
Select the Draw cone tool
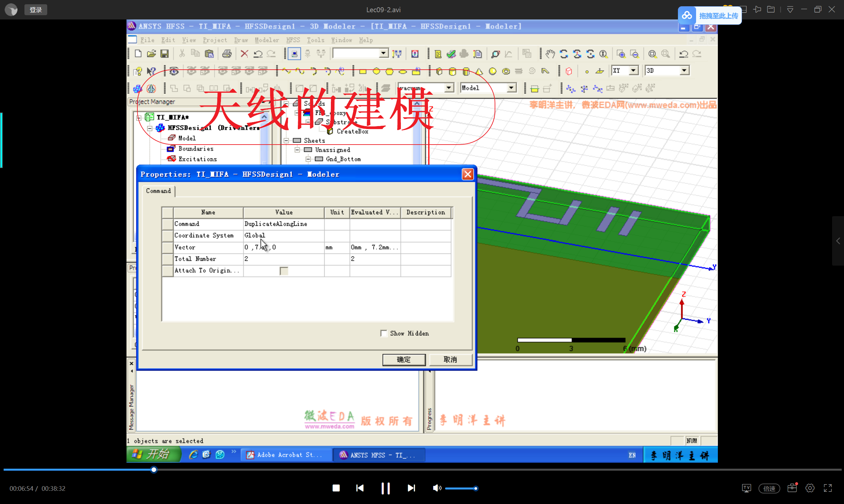tap(479, 71)
